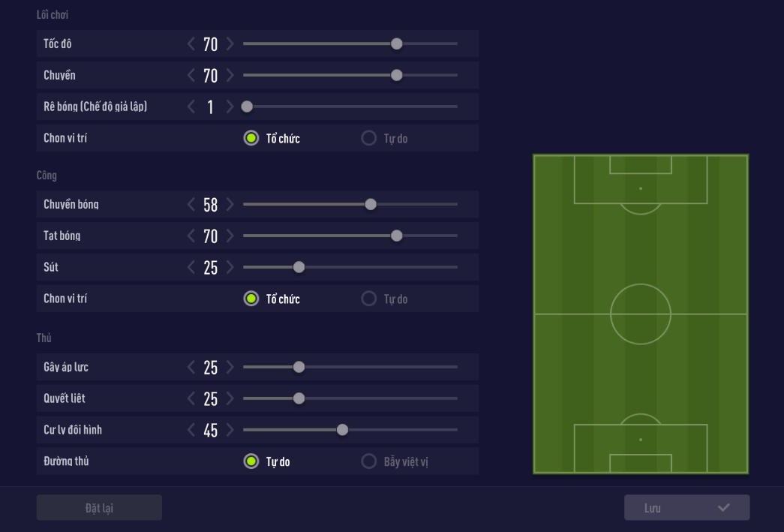Click the Rê bóng value field
The width and height of the screenshot is (784, 532).
pyautogui.click(x=210, y=107)
